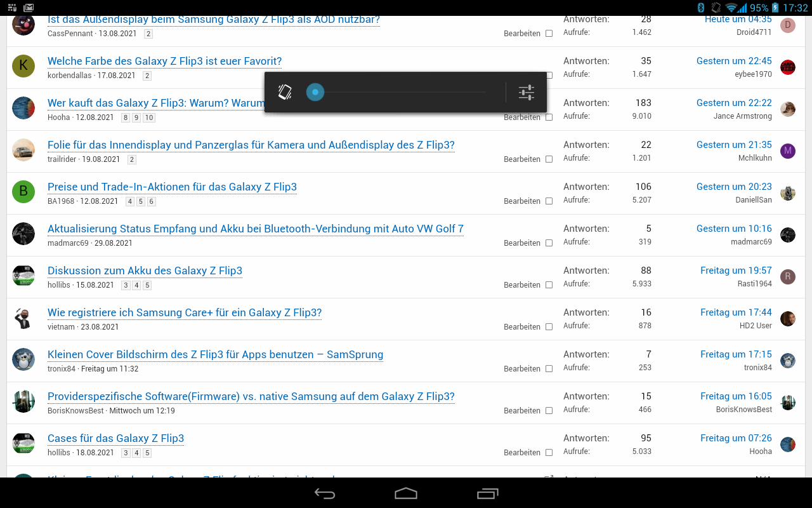The image size is (812, 508).
Task: Go to page 6 of Preise thread
Action: point(152,201)
